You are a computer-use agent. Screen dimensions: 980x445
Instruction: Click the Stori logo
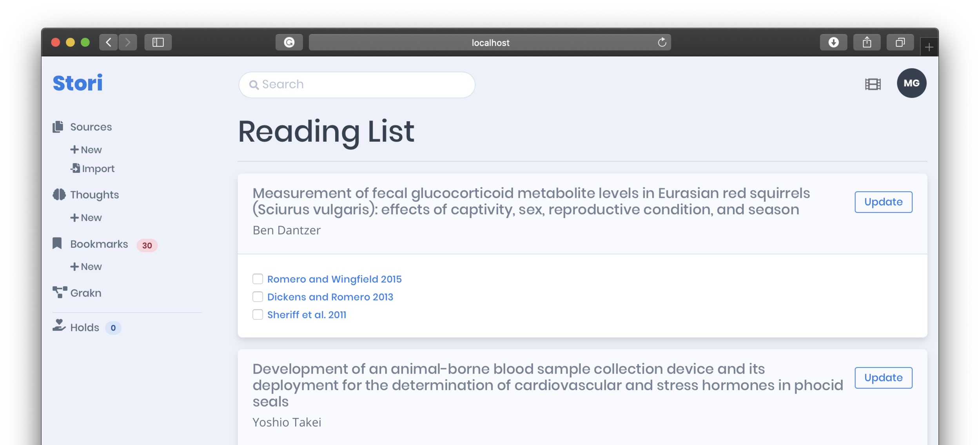tap(78, 83)
